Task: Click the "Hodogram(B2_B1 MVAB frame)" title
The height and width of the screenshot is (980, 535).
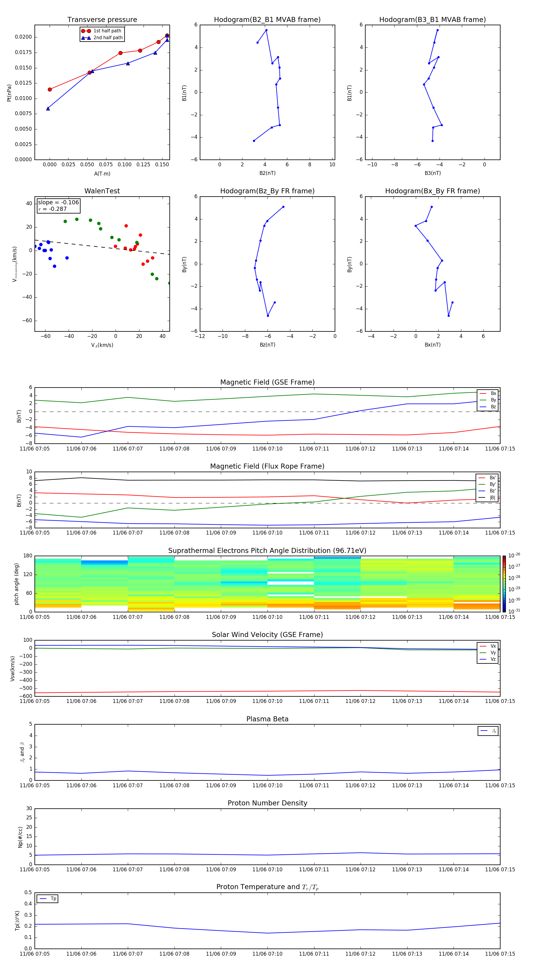Action: coord(267,20)
